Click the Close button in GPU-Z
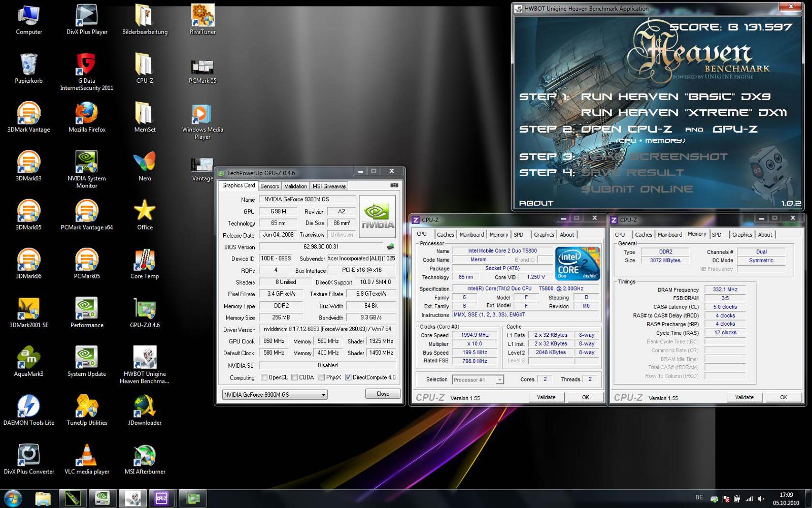 (x=383, y=394)
